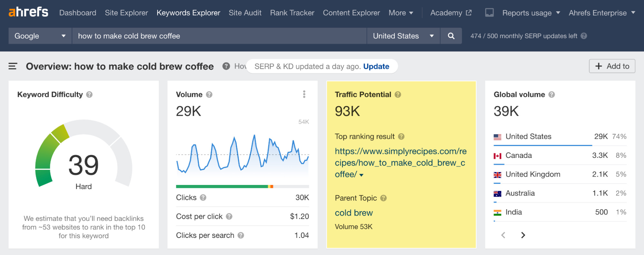Screen dimensions: 644x255
Task: Click the Clicks help icon
Action: (203, 198)
